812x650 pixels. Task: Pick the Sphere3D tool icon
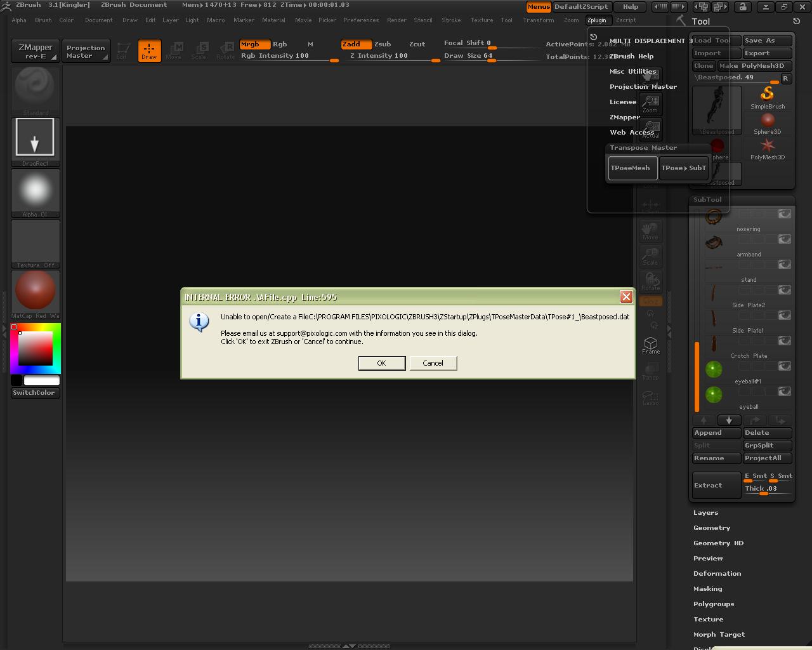click(x=767, y=121)
